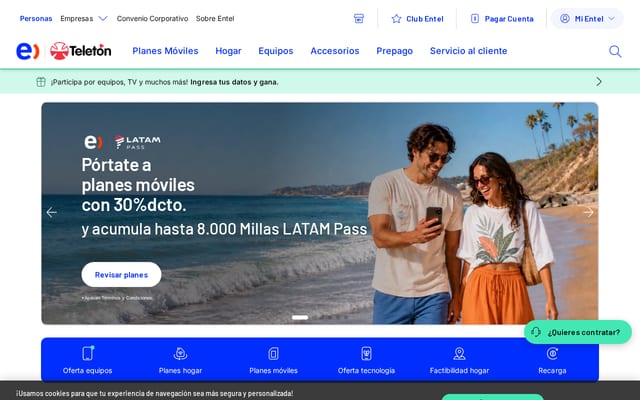Click Factibilidad hogar label
The width and height of the screenshot is (640, 400).
pos(459,371)
